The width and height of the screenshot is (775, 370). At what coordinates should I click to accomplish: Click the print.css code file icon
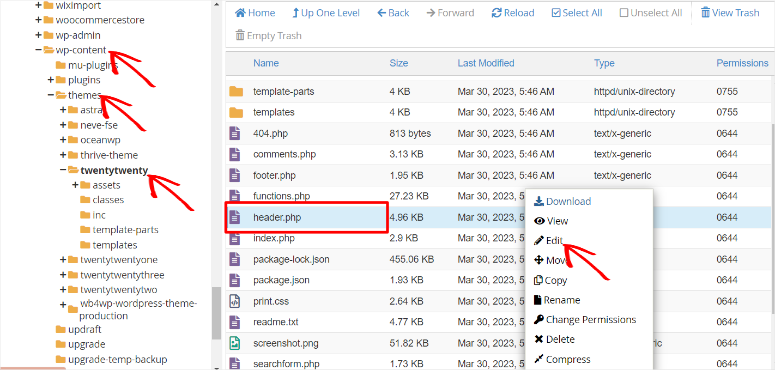point(235,301)
